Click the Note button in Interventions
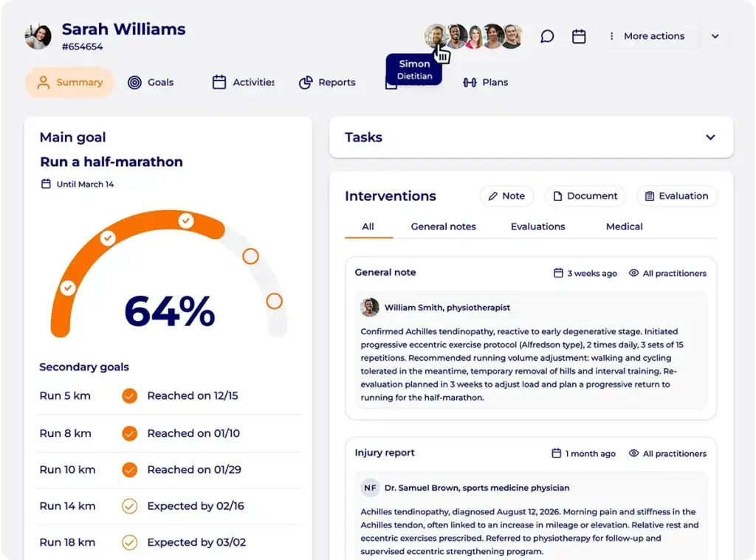The width and height of the screenshot is (756, 560). pyautogui.click(x=506, y=196)
